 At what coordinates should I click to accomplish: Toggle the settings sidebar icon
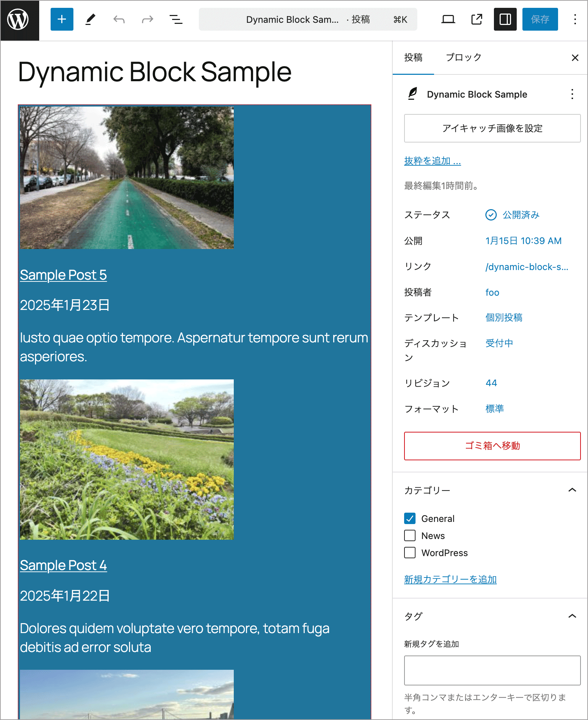(x=505, y=19)
